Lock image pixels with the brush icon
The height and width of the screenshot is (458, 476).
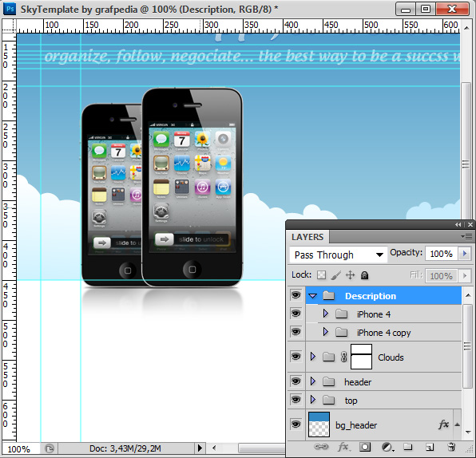[x=336, y=275]
